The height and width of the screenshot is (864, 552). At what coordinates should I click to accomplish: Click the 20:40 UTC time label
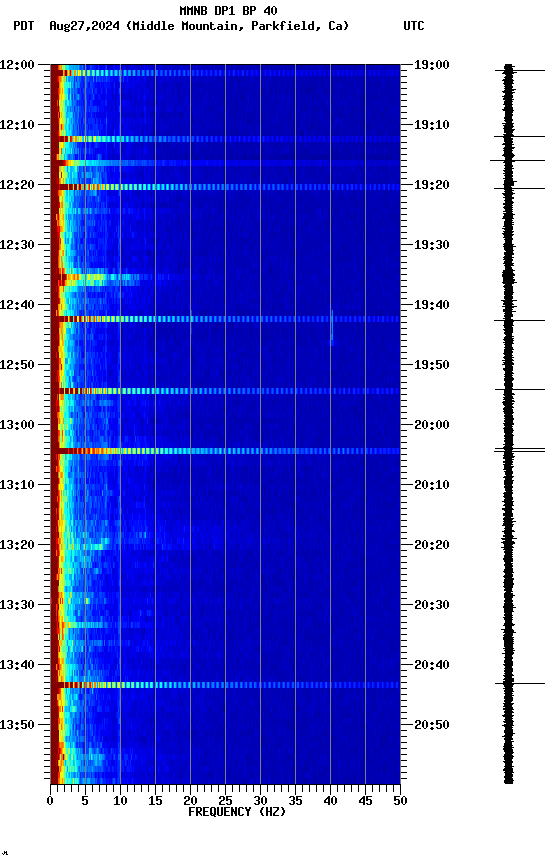click(x=431, y=665)
